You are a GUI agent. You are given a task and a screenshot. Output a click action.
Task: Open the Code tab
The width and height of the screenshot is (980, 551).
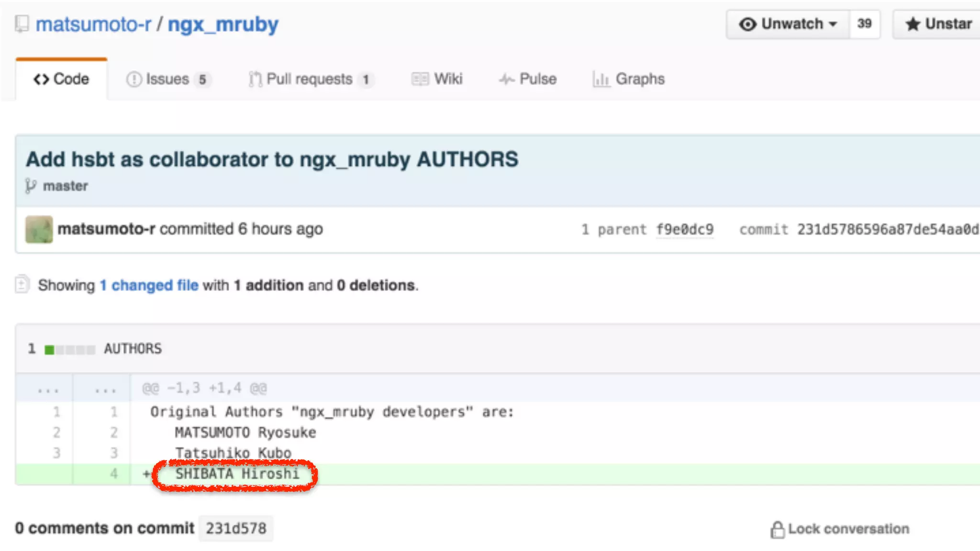(61, 79)
